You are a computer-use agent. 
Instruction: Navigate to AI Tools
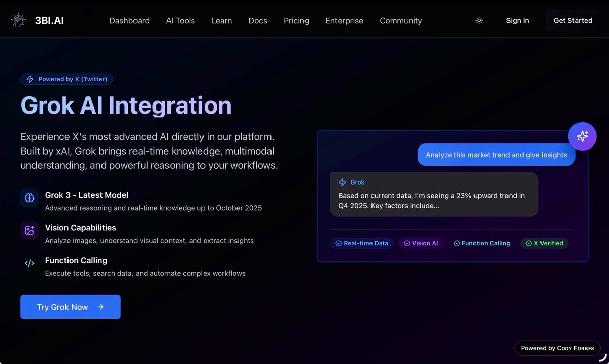181,20
